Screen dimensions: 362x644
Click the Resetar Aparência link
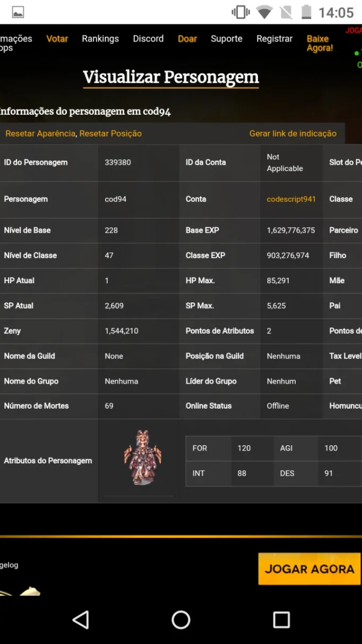[40, 133]
